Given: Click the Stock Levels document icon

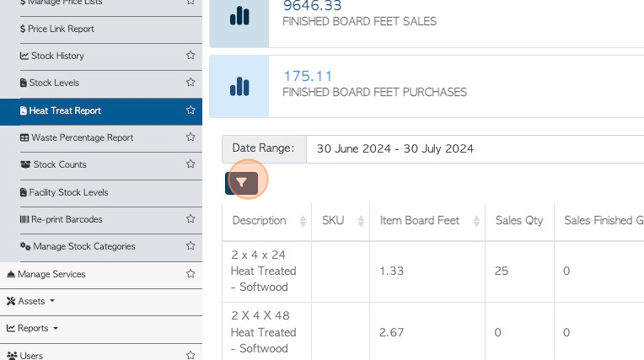Looking at the screenshot, I should click(x=24, y=83).
